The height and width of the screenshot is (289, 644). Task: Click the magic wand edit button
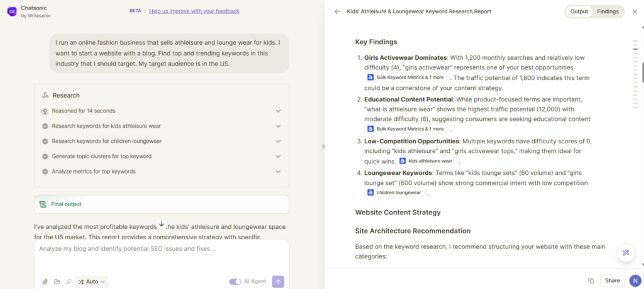click(626, 253)
